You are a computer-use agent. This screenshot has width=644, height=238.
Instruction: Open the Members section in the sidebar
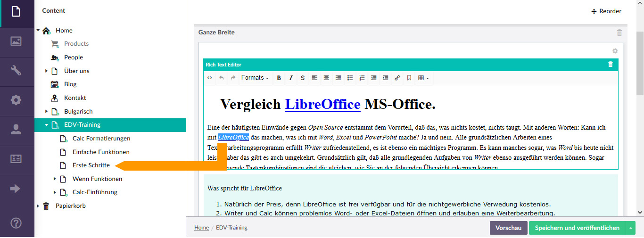(16, 159)
